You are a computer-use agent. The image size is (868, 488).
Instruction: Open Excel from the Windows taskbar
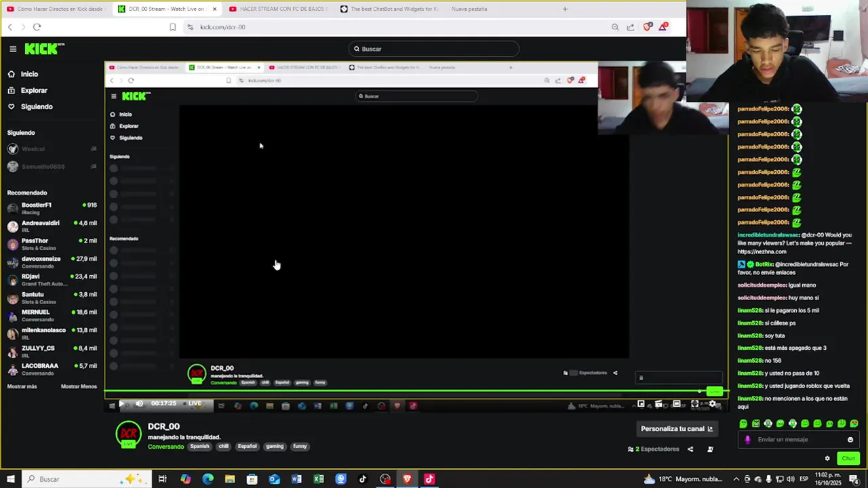(x=319, y=479)
